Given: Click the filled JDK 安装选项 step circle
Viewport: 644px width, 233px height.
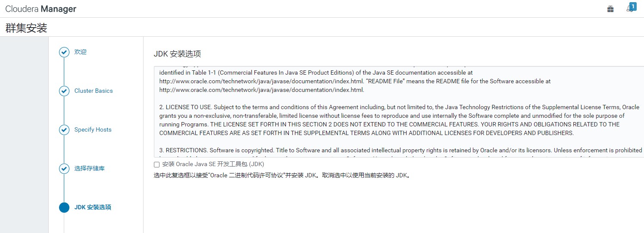Looking at the screenshot, I should tap(64, 208).
